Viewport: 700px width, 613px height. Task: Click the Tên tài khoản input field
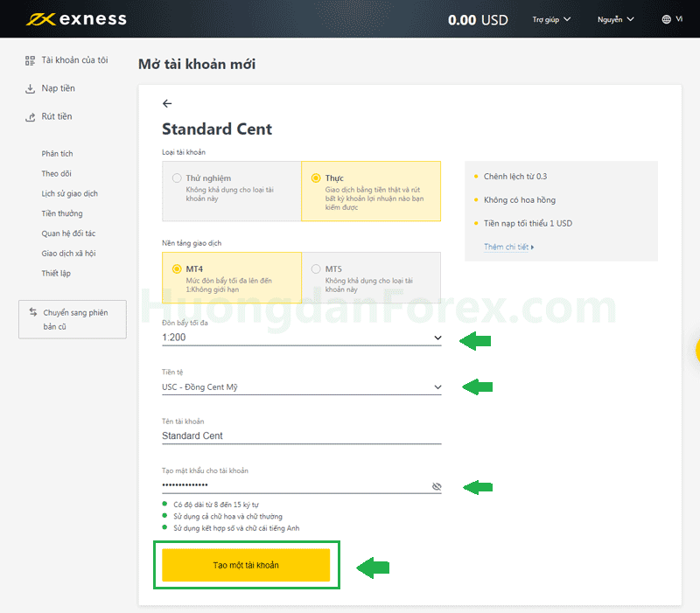302,435
